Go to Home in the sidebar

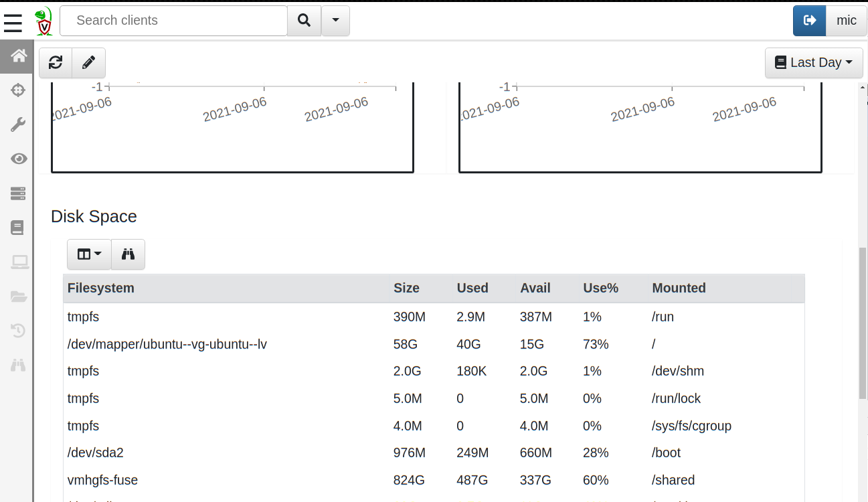[18, 56]
